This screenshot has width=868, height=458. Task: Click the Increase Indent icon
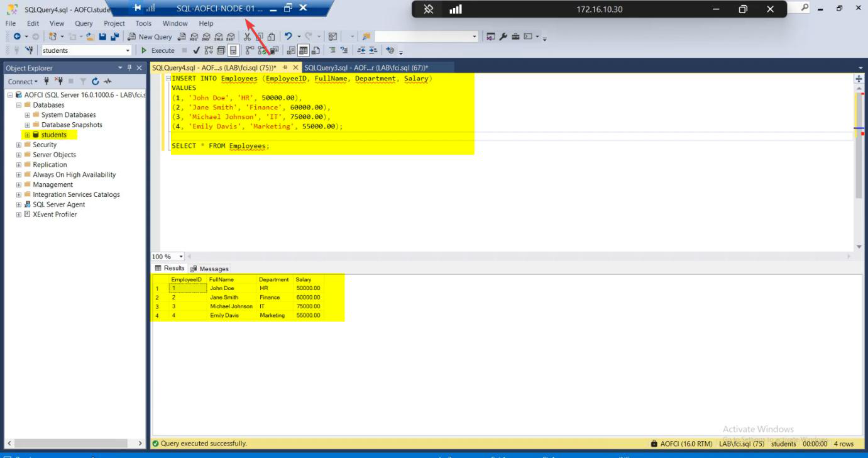point(373,50)
